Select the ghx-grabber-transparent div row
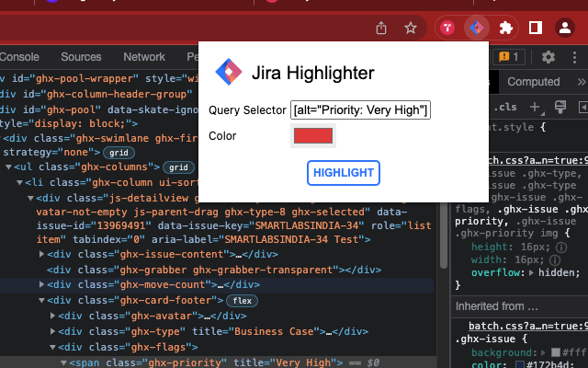 coord(214,270)
